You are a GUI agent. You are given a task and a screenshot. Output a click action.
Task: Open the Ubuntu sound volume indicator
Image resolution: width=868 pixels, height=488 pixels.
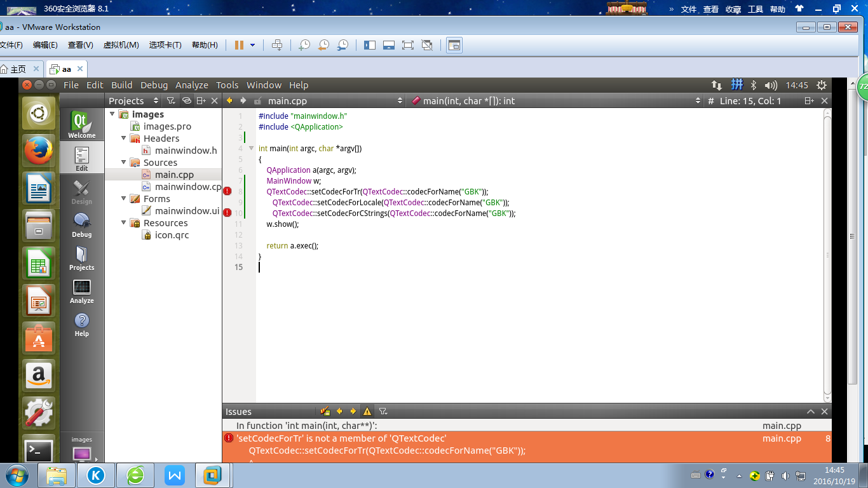(x=771, y=85)
